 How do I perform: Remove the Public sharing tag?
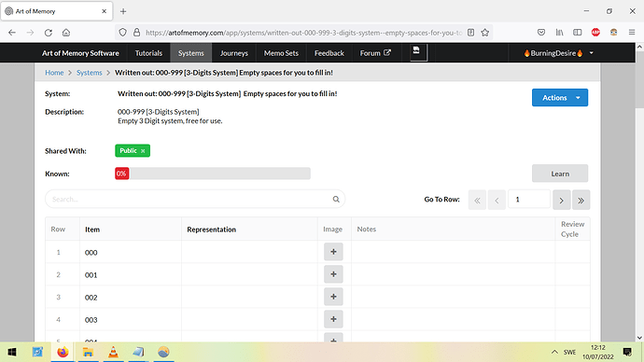[x=143, y=151]
